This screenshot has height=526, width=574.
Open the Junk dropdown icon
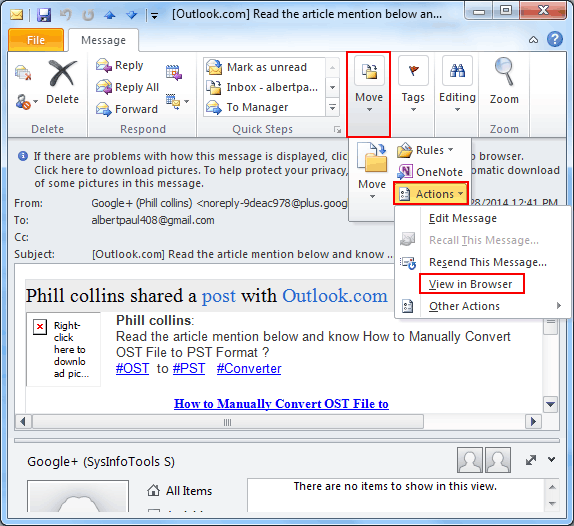pos(26,101)
